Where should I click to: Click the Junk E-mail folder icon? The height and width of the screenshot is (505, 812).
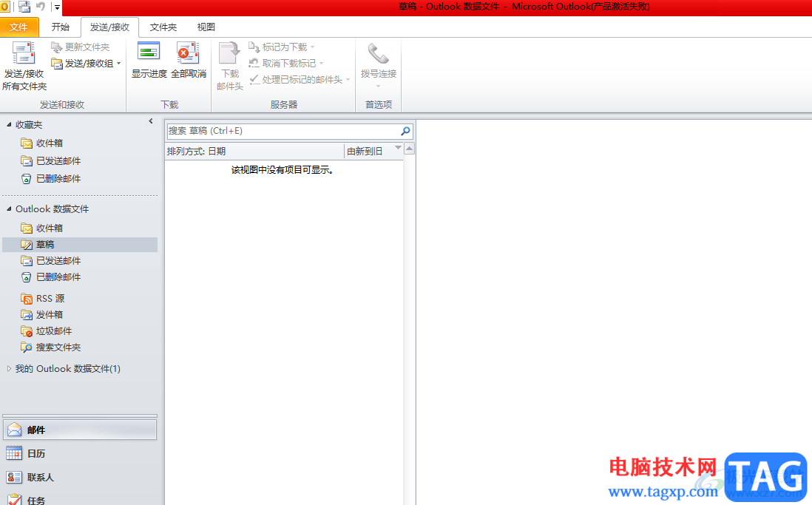pos(27,331)
